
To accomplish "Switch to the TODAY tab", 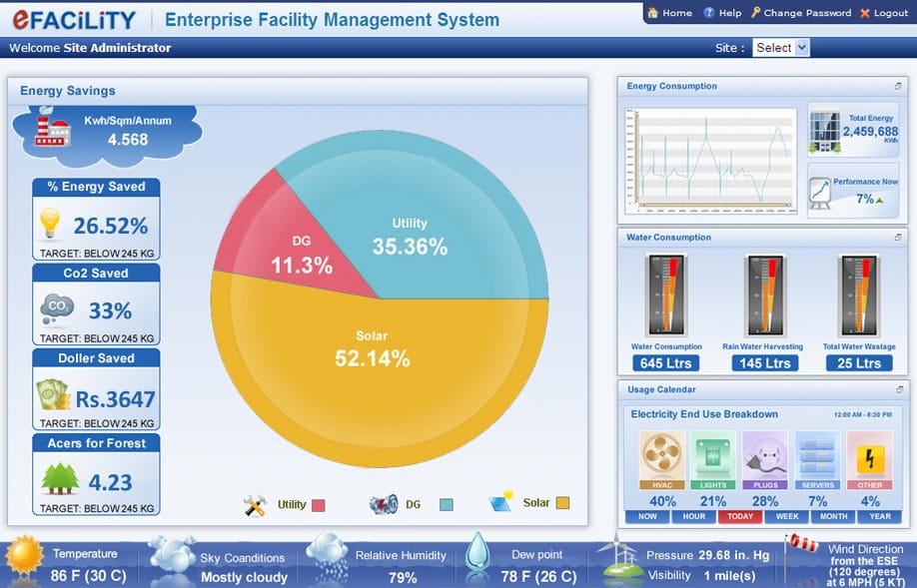I will (740, 516).
